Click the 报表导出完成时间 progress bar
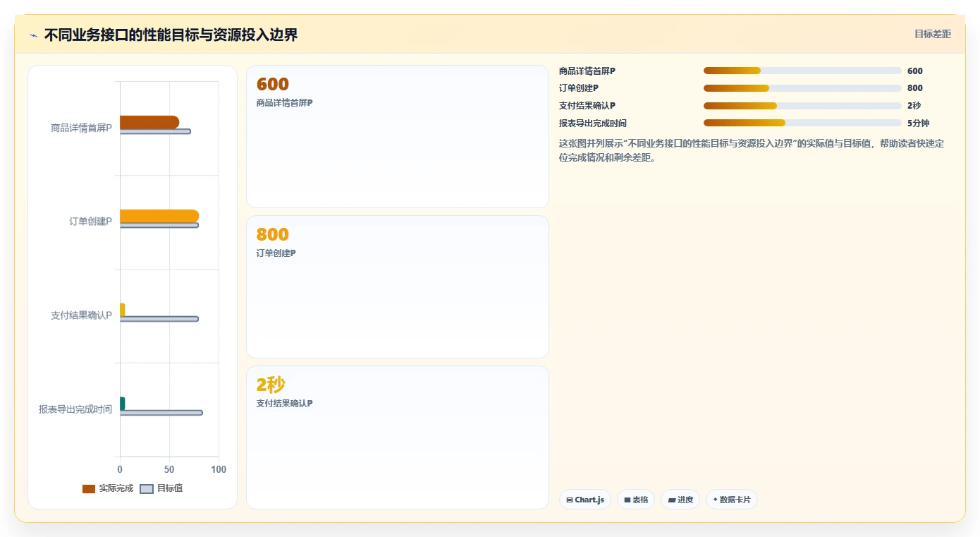This screenshot has width=980, height=537. (802, 123)
